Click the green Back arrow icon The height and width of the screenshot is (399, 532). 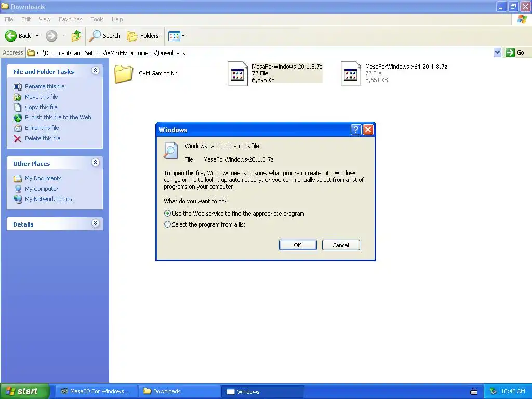(x=11, y=36)
